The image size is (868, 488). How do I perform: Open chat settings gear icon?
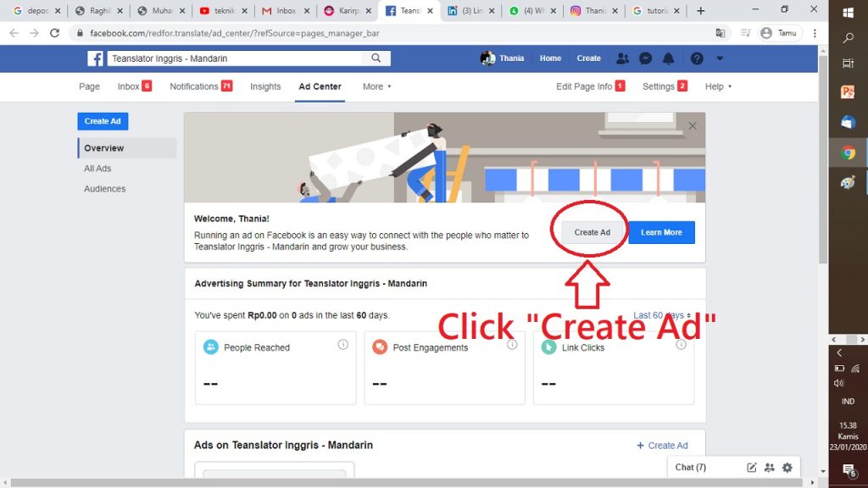[x=787, y=468]
